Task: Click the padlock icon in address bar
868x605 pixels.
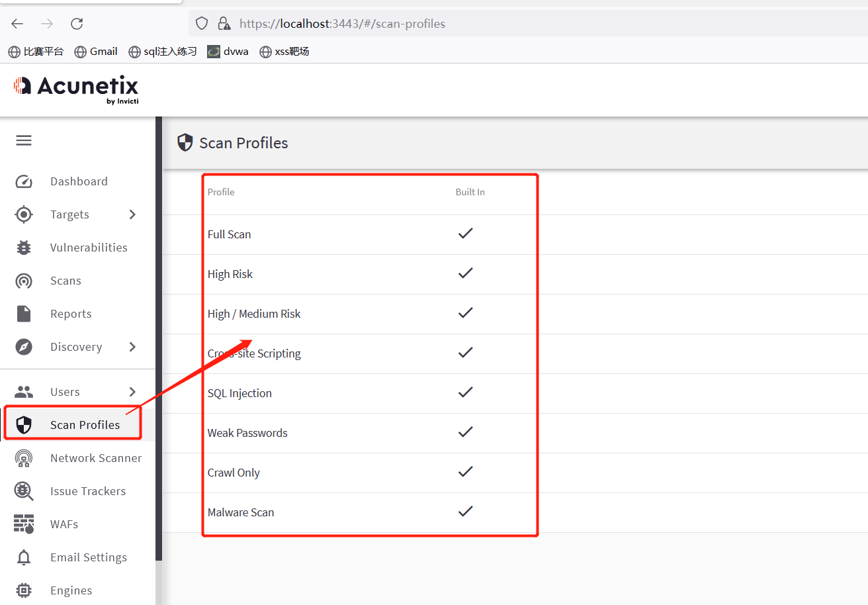Action: coord(224,24)
